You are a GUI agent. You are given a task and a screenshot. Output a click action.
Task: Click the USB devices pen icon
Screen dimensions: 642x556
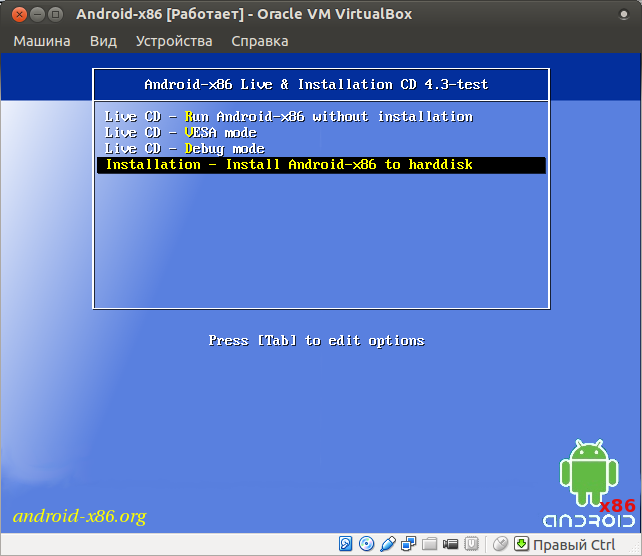(x=388, y=545)
